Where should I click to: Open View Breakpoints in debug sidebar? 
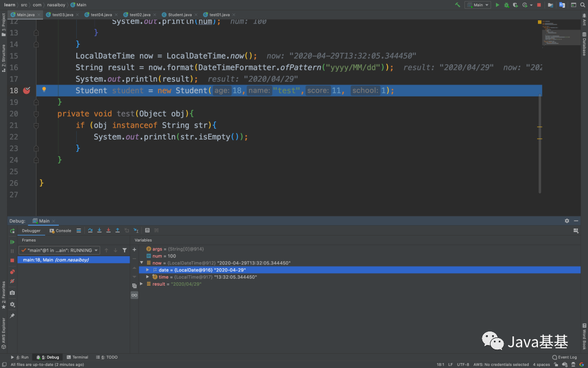coord(13,272)
